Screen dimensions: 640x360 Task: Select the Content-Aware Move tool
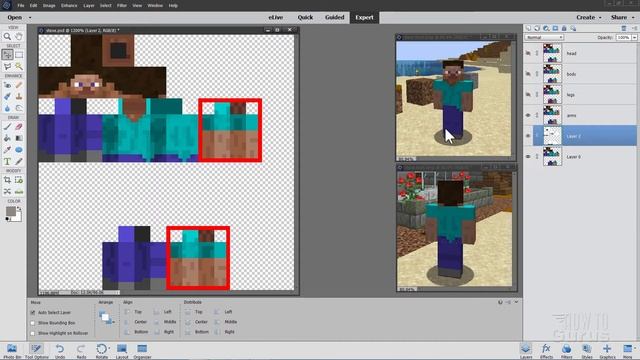coord(7,191)
